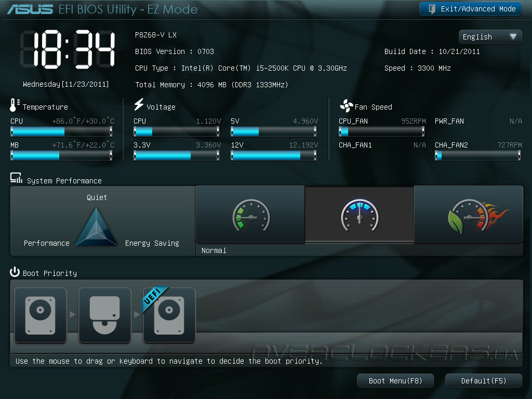
Task: Select the optical drive boot device
Action: pyautogui.click(x=104, y=315)
